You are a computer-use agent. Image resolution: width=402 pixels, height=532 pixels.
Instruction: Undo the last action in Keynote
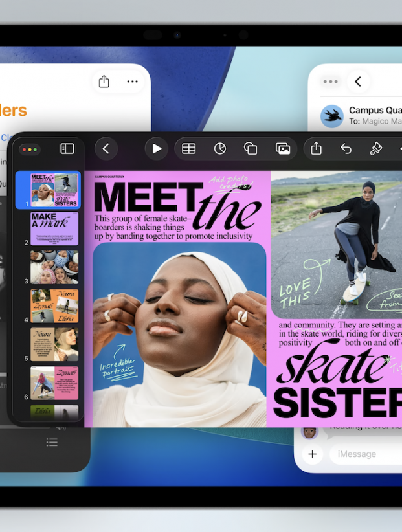(346, 149)
